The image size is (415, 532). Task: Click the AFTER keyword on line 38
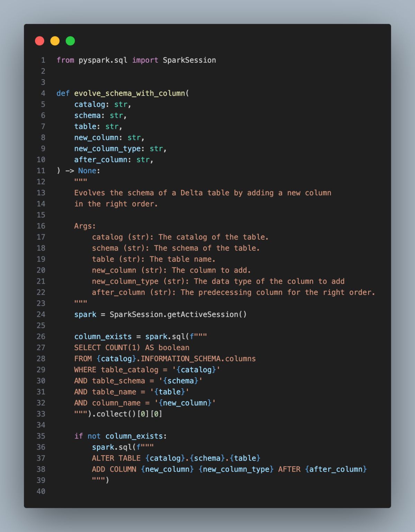pos(289,469)
